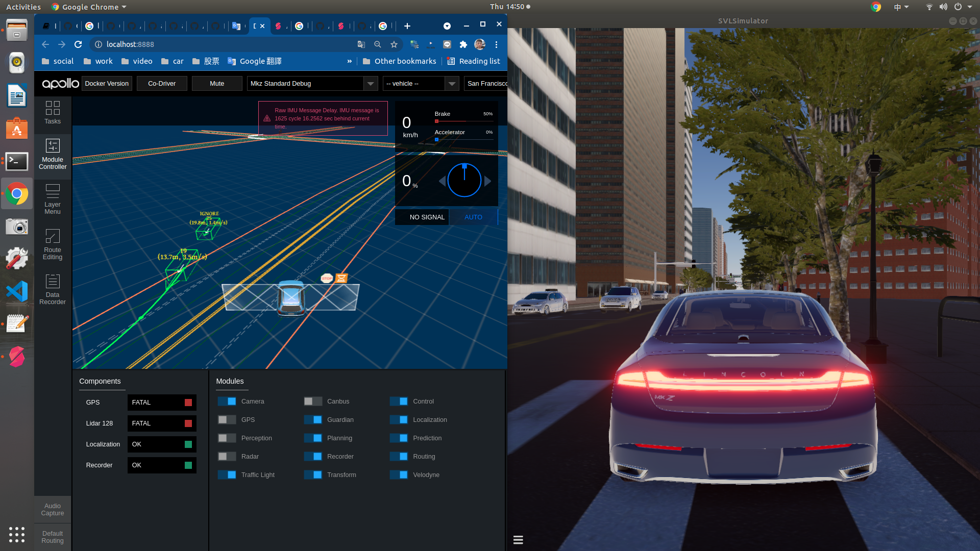
Task: Toggle the Canbus module switch
Action: [313, 402]
